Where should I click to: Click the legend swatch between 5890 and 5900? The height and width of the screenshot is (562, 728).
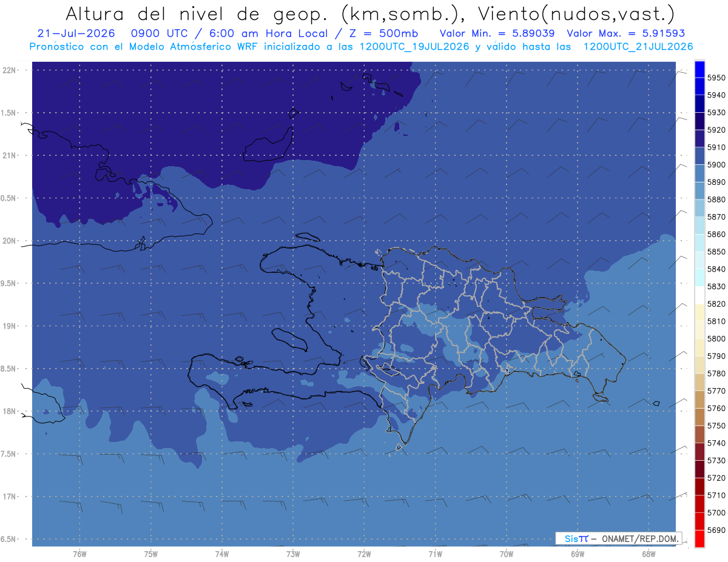point(699,173)
